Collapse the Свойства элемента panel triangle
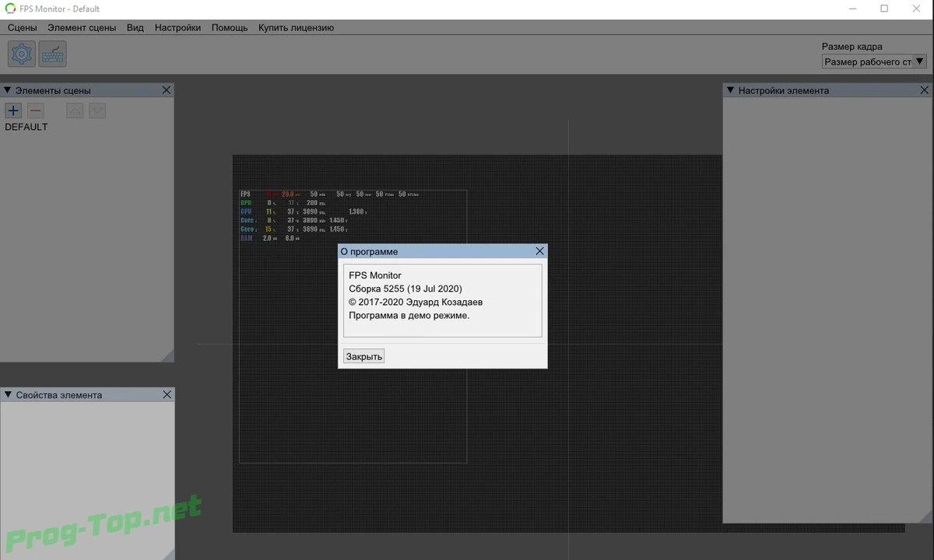Image resolution: width=934 pixels, height=560 pixels. [x=8, y=394]
